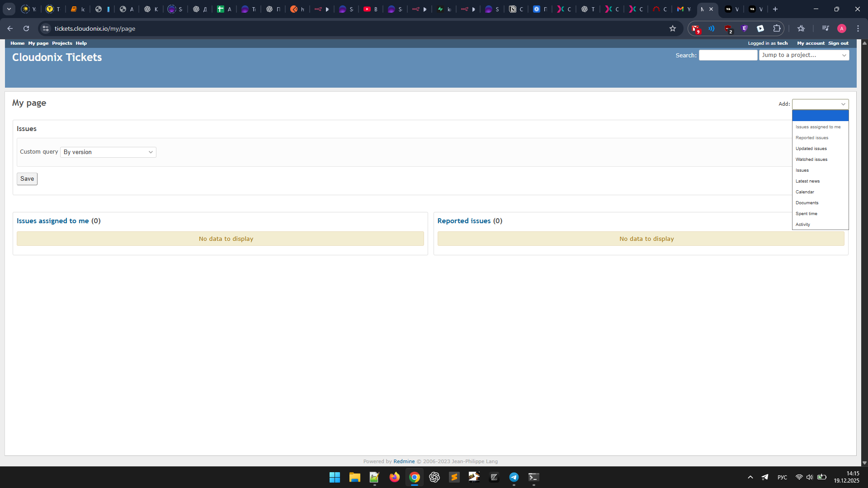Viewport: 868px width, 488px height.
Task: Click the Windows Start button
Action: coord(335,477)
